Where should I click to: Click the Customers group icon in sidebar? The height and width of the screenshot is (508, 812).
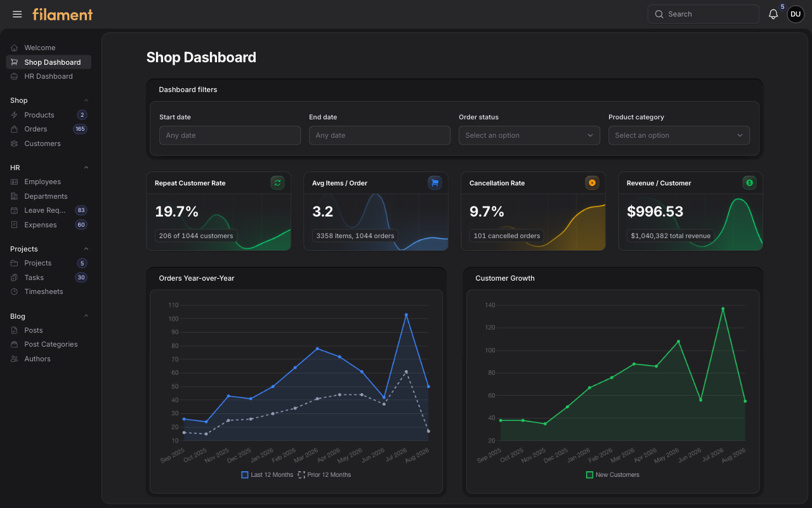click(15, 144)
